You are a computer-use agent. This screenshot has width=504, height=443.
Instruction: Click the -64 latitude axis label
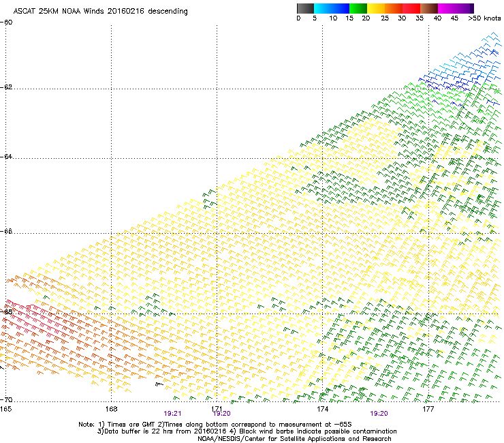click(x=6, y=157)
